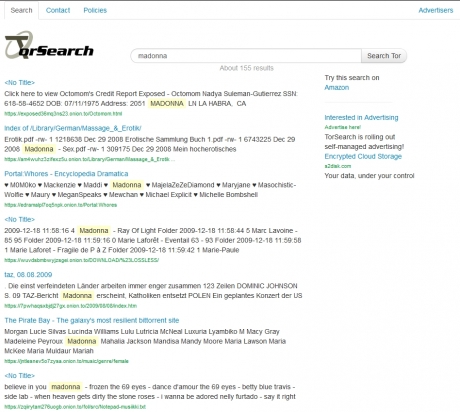The image size is (460, 412).
Task: Open Encrypted Cloud Storage ad link
Action: [x=363, y=156]
